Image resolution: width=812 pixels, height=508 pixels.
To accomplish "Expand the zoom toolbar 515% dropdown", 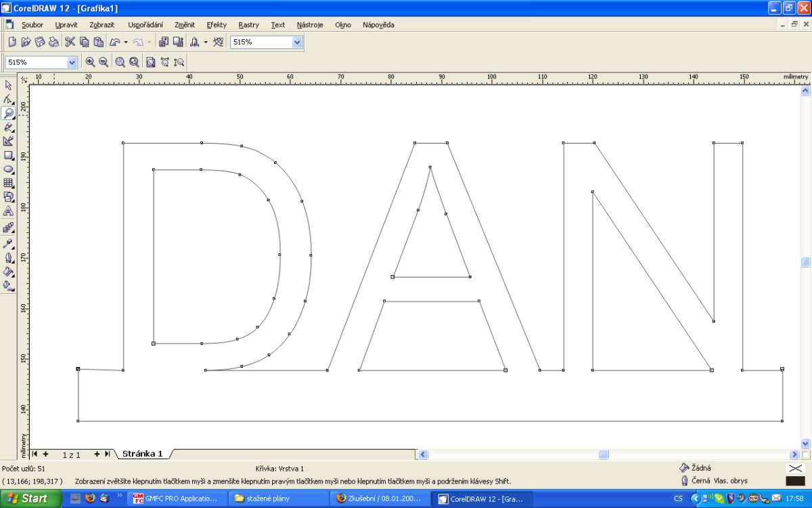I will coord(72,62).
